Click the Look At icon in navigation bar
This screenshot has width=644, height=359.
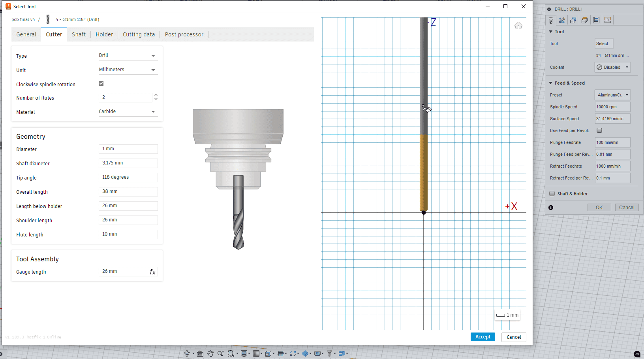200,353
